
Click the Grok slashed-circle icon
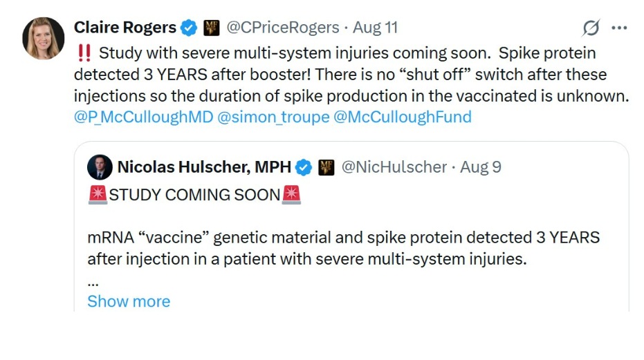pyautogui.click(x=591, y=28)
